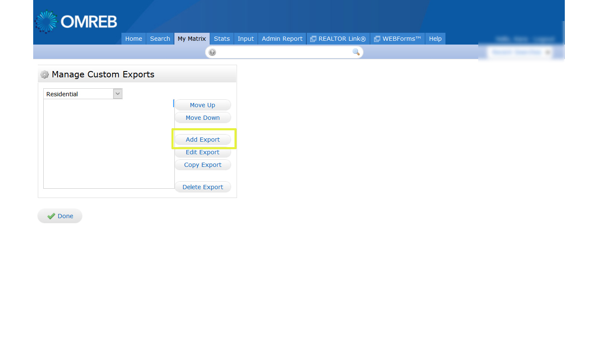Click the Move Up button
Viewport: 598px width, 364px height.
[x=203, y=105]
